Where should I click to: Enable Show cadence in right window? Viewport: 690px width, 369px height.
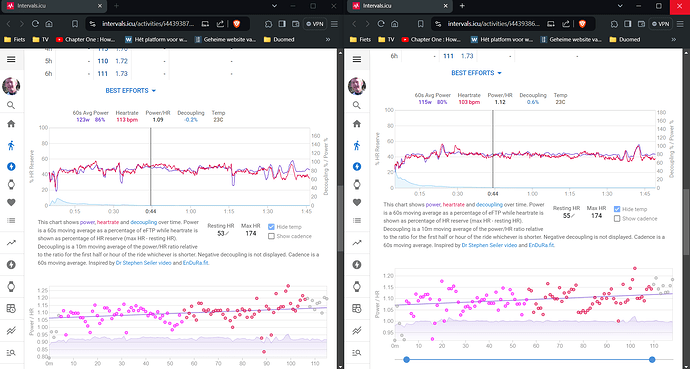click(617, 219)
